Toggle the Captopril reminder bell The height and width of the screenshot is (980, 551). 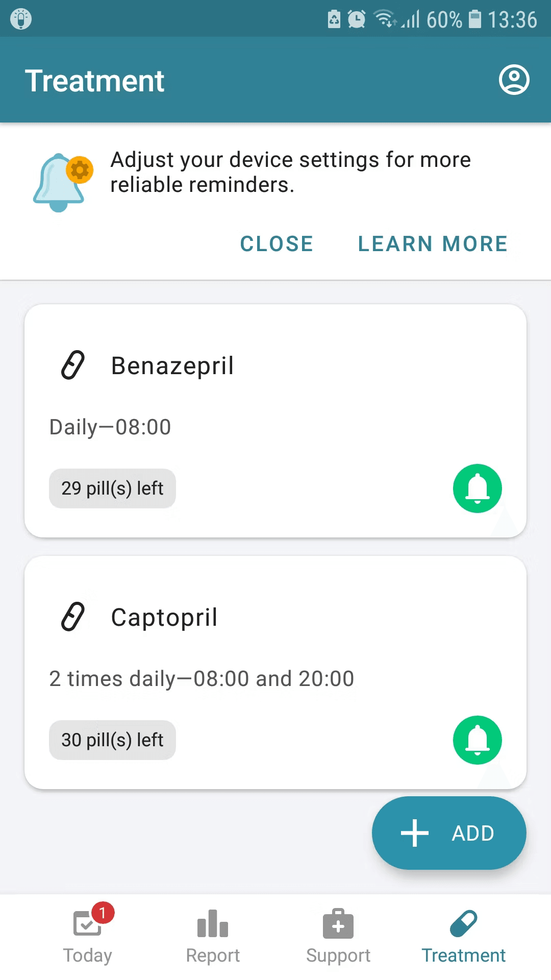coord(477,740)
